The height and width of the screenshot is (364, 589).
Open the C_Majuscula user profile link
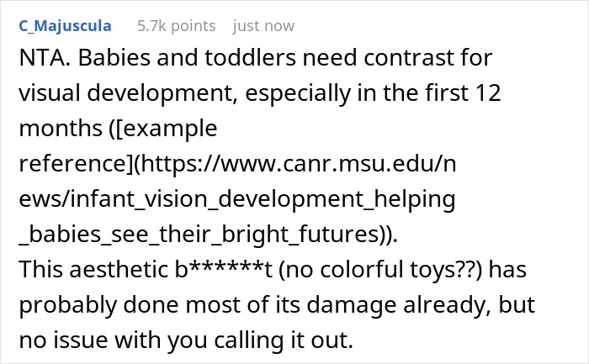pos(64,26)
